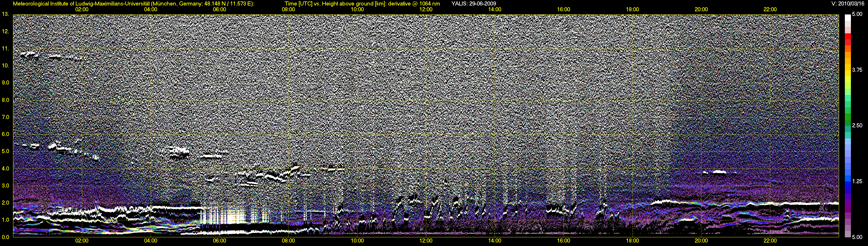
Task: Click the '2.50' color bar value
Action: coord(857,125)
